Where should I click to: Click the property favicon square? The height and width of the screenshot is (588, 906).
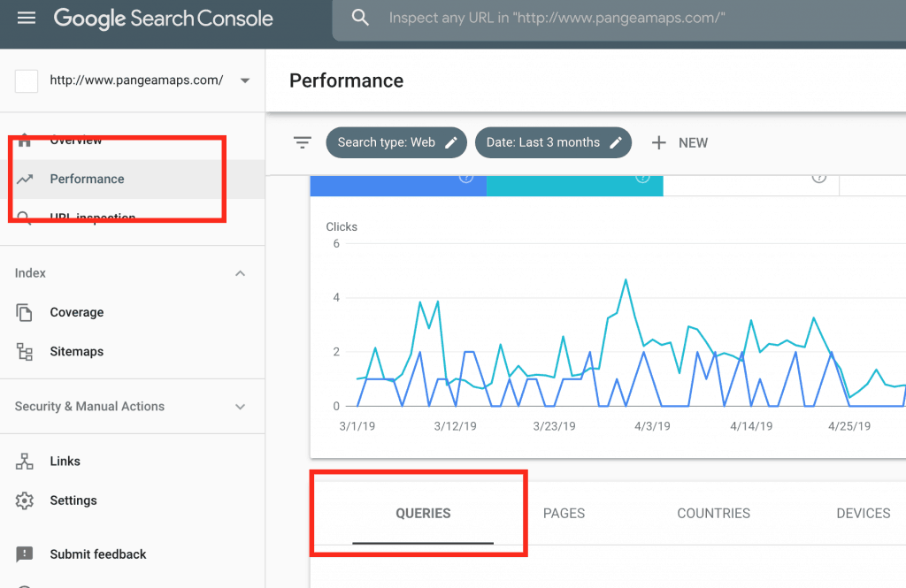click(27, 80)
